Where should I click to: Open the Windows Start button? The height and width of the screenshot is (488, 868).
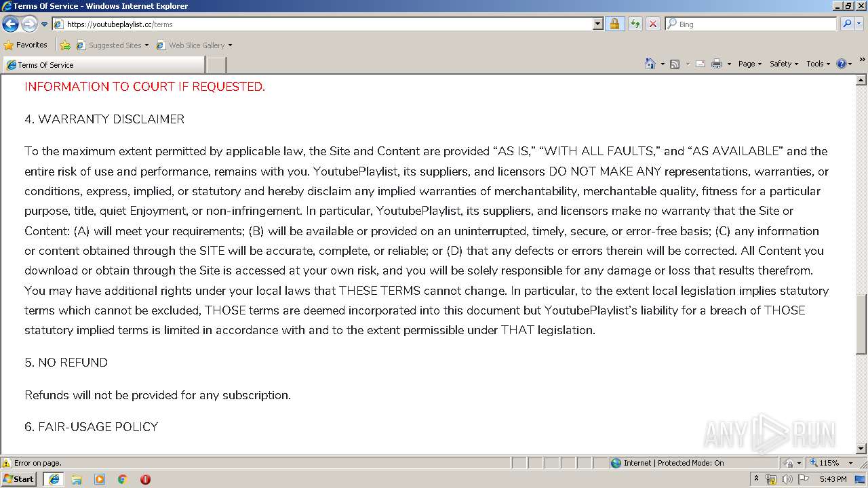coord(18,479)
